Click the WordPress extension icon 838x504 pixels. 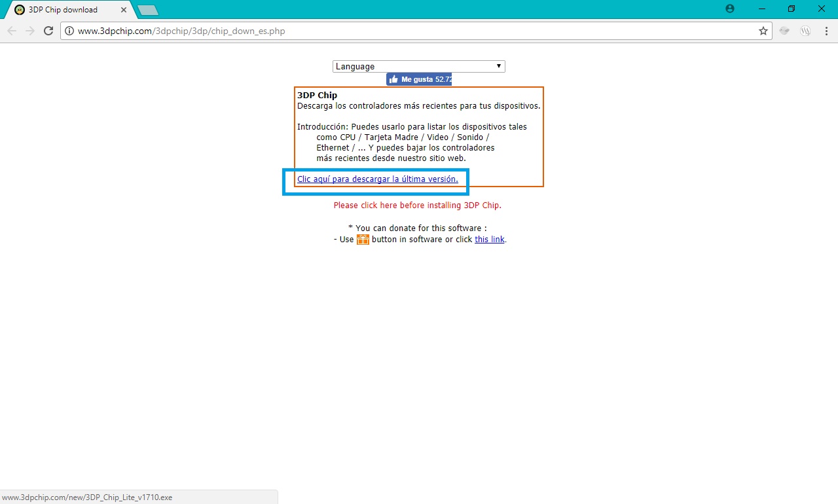806,31
